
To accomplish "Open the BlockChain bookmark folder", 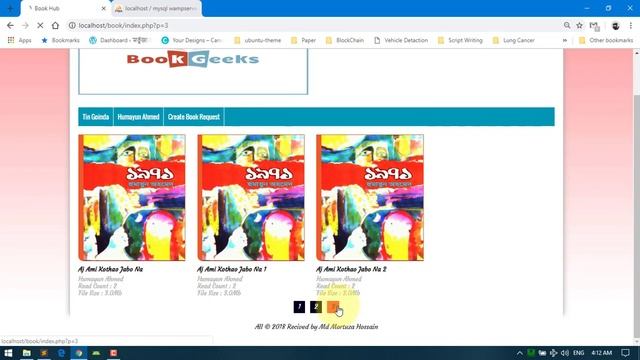I will pos(345,40).
